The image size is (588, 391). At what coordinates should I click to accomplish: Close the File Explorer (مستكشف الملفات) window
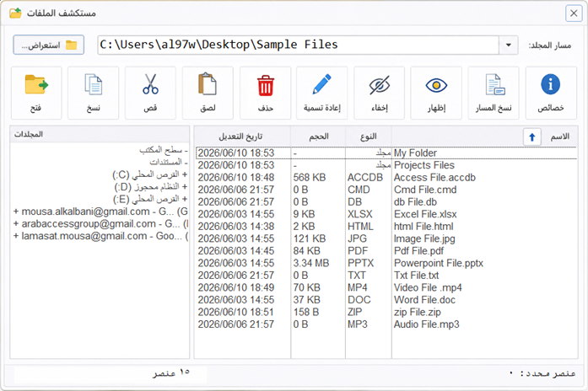tap(574, 13)
